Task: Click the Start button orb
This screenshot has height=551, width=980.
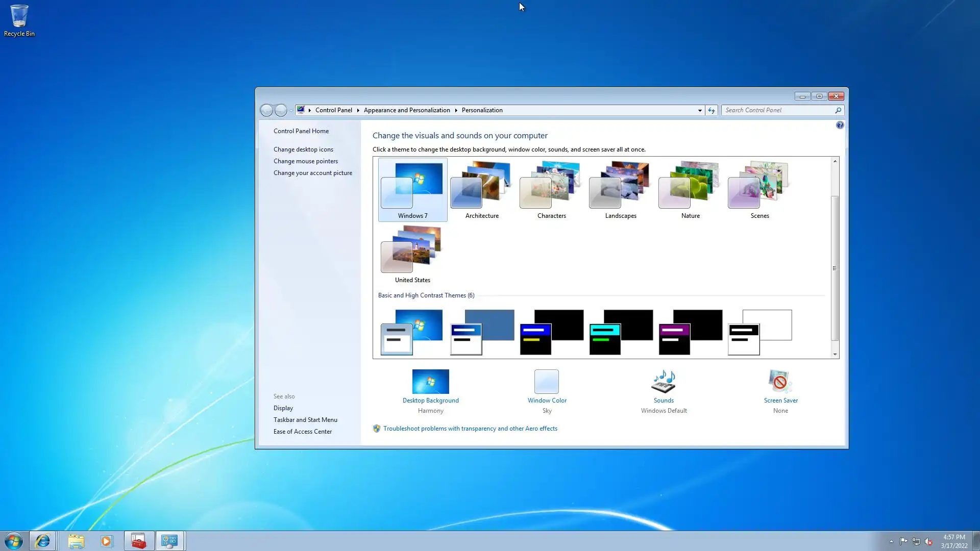Action: tap(14, 541)
